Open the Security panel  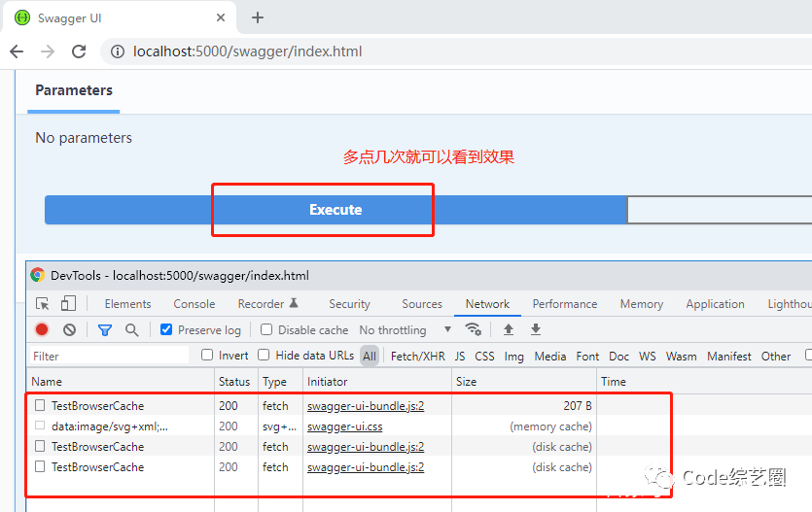click(349, 304)
